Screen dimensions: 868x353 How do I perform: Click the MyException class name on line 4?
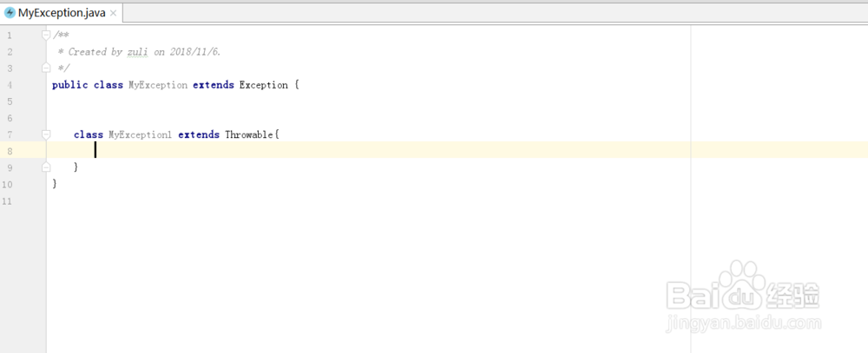point(157,85)
